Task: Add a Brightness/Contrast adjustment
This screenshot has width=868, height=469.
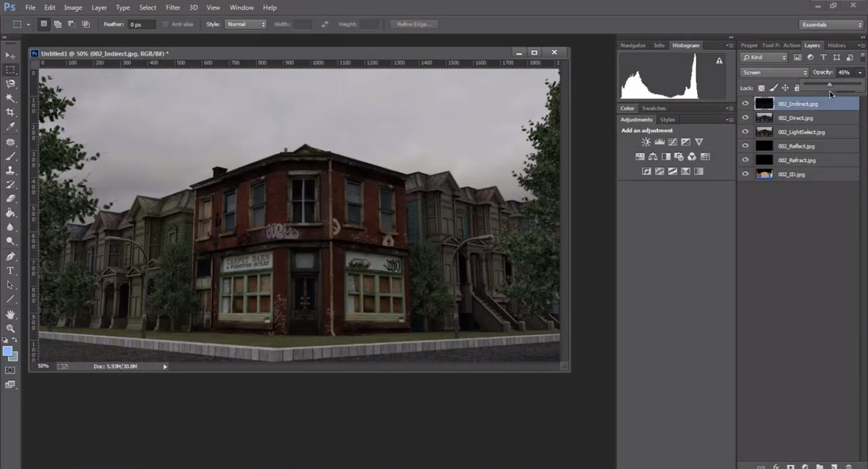Action: 646,142
